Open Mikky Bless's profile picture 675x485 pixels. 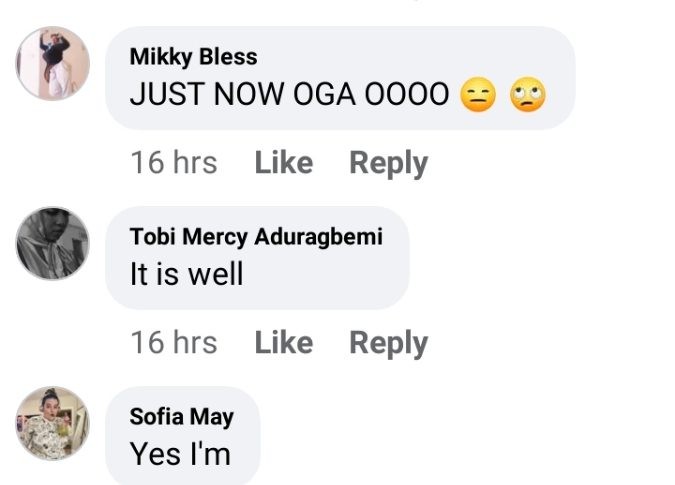(53, 64)
